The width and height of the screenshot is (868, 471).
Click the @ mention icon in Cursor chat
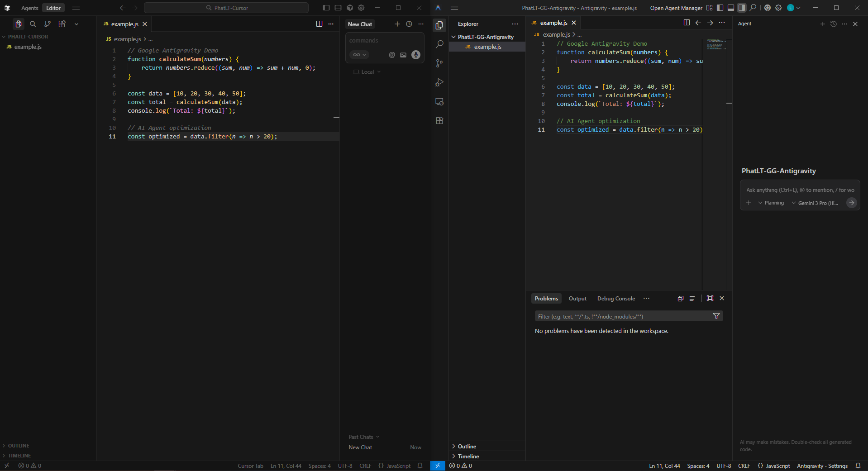click(x=391, y=55)
